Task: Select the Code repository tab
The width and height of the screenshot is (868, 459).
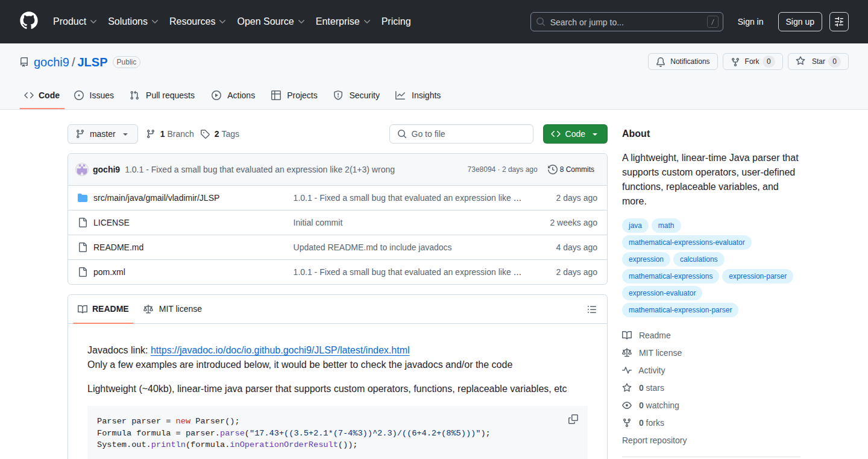Action: click(x=42, y=95)
